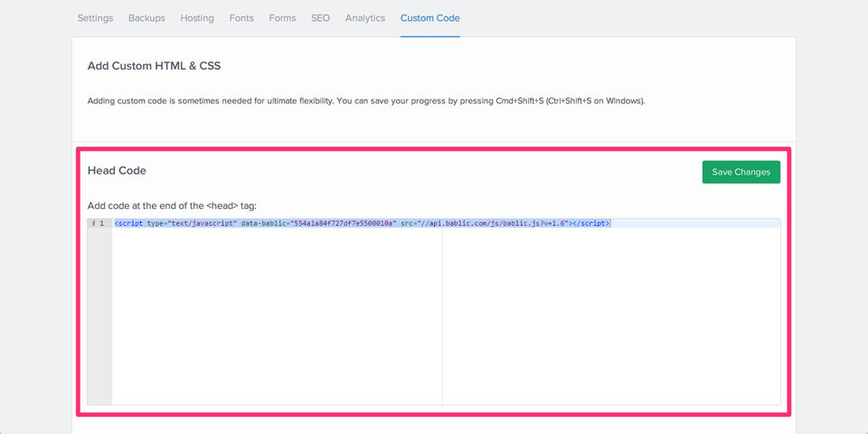Click the description text about Cmd+Shift+S
The width and height of the screenshot is (868, 434).
[x=366, y=101]
